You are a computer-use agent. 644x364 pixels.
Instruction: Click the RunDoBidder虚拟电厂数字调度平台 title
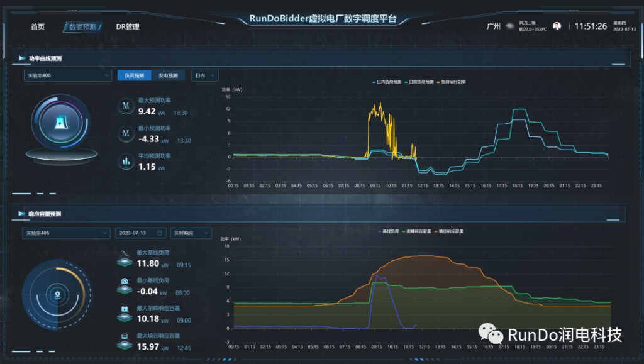[x=323, y=18]
